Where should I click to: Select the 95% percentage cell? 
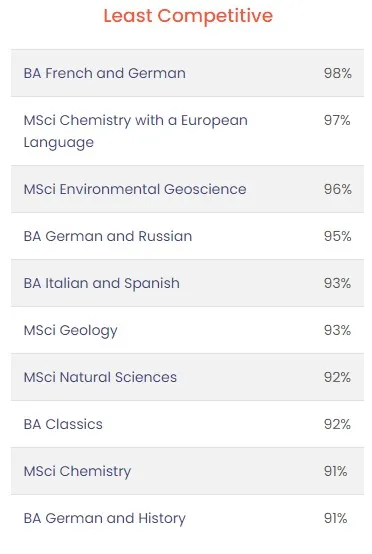click(337, 236)
